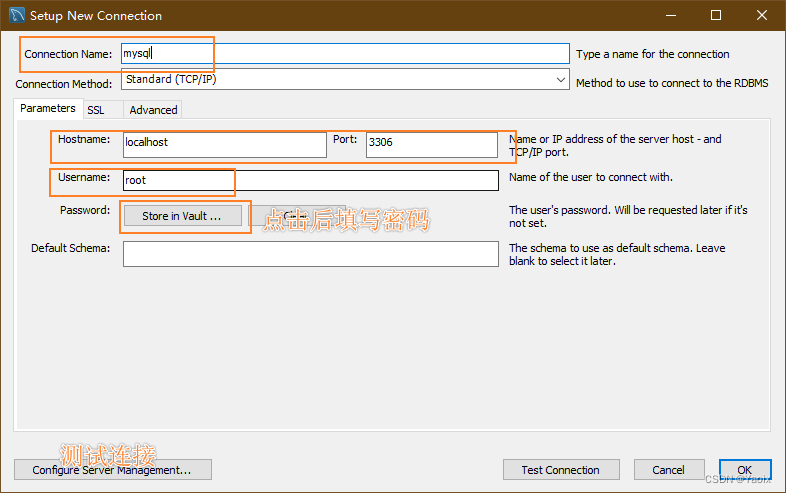786x493 pixels.
Task: Click the Test Connection button
Action: click(x=561, y=469)
